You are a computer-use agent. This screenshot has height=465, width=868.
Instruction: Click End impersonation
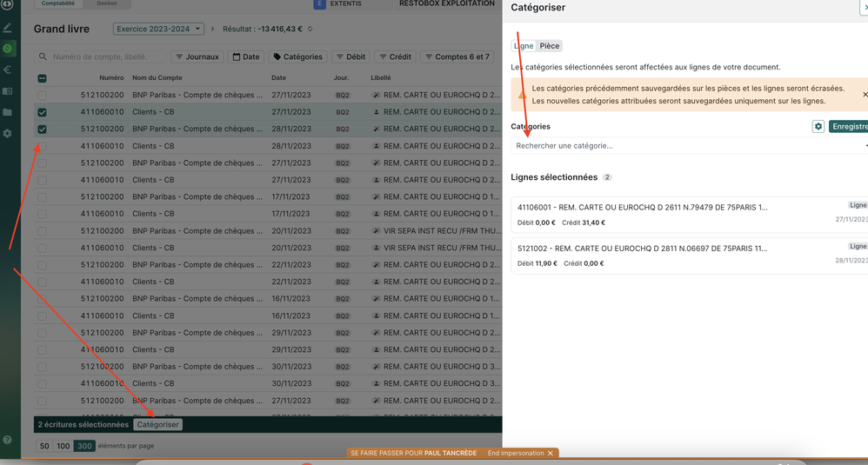coord(520,453)
